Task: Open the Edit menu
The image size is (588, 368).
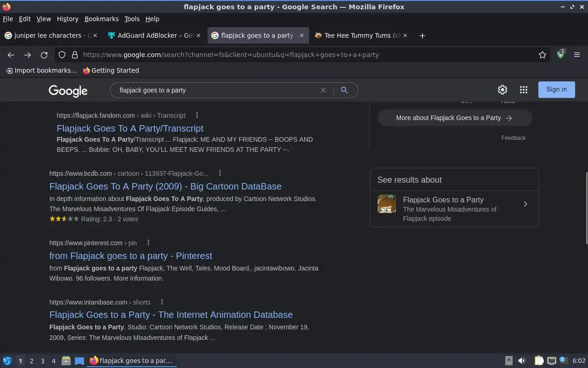Action: click(x=25, y=19)
